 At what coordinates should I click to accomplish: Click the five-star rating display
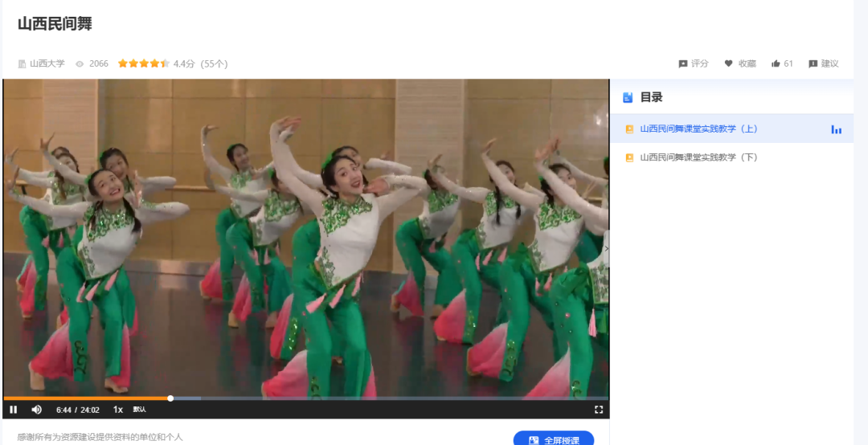[143, 63]
